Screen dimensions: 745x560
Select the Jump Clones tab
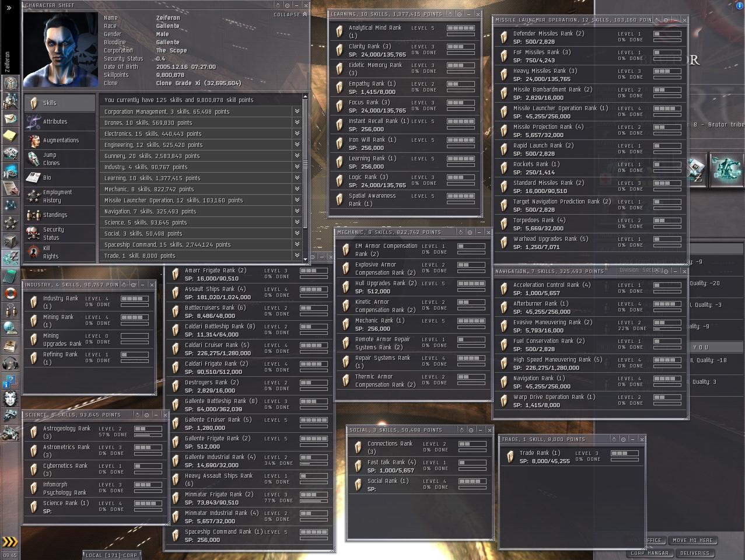pos(60,159)
